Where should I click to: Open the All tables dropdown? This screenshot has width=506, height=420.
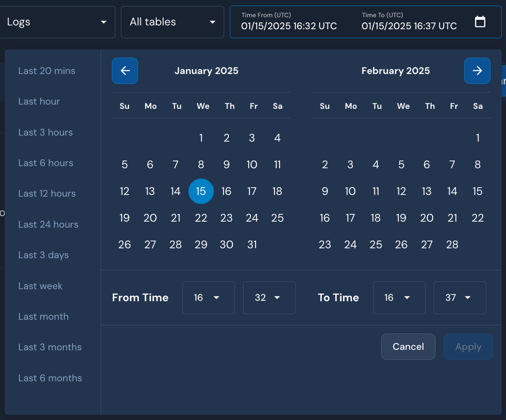(x=172, y=22)
